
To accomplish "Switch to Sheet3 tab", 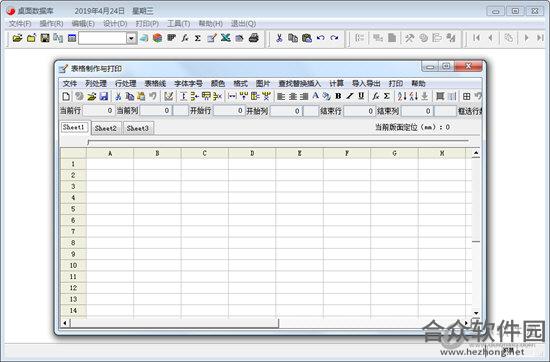I will pyautogui.click(x=138, y=128).
